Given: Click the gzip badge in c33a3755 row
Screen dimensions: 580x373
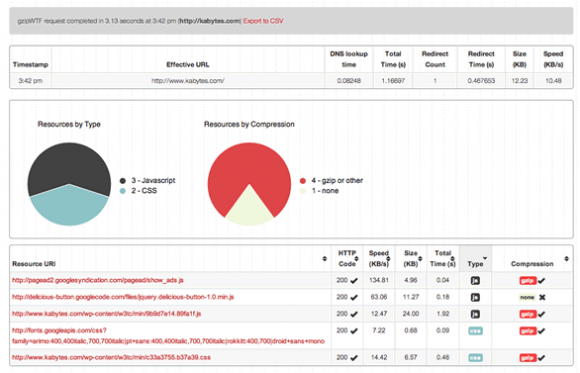Looking at the screenshot, I should pyautogui.click(x=528, y=357).
